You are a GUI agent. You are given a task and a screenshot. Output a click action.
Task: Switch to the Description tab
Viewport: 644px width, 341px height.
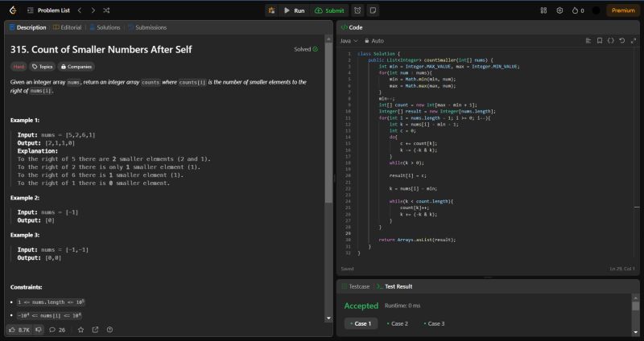point(27,27)
